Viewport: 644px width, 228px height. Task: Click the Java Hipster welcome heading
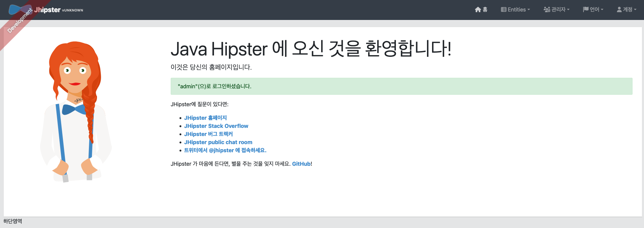point(311,49)
